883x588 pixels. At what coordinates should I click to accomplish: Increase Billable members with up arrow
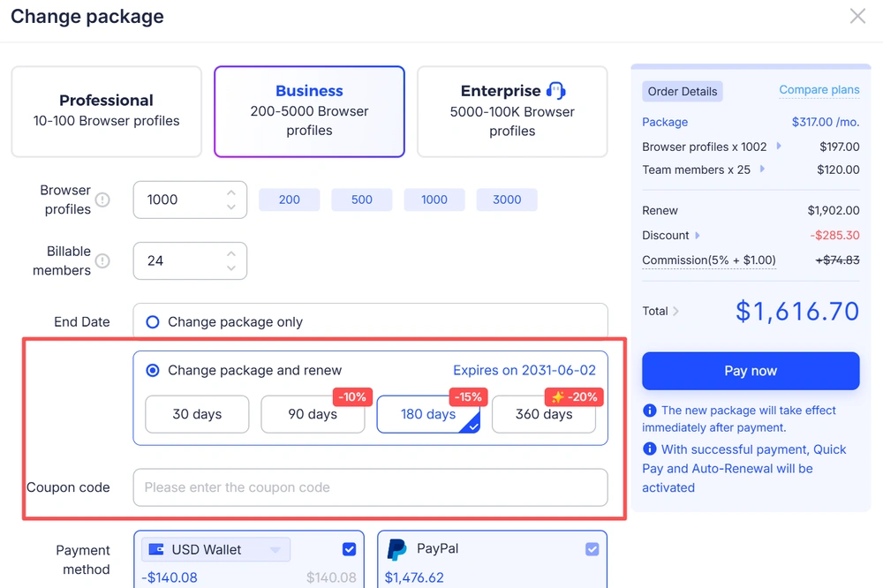click(x=230, y=253)
